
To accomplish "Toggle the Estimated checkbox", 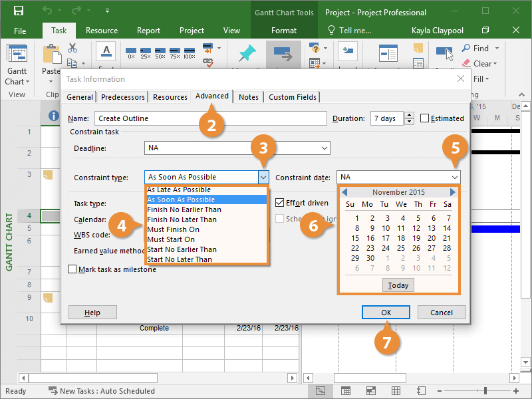I will (x=425, y=118).
